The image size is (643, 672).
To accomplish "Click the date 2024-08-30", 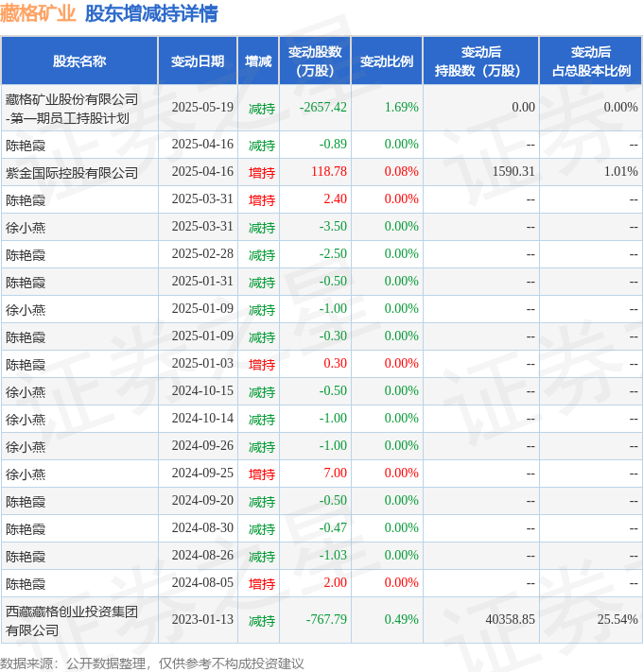I will click(x=202, y=528).
